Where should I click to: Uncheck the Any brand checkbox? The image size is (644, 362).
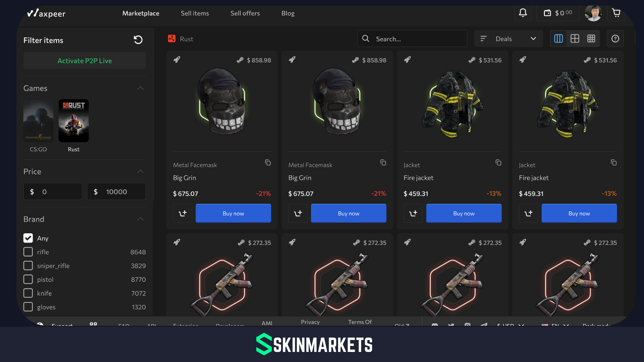click(28, 238)
